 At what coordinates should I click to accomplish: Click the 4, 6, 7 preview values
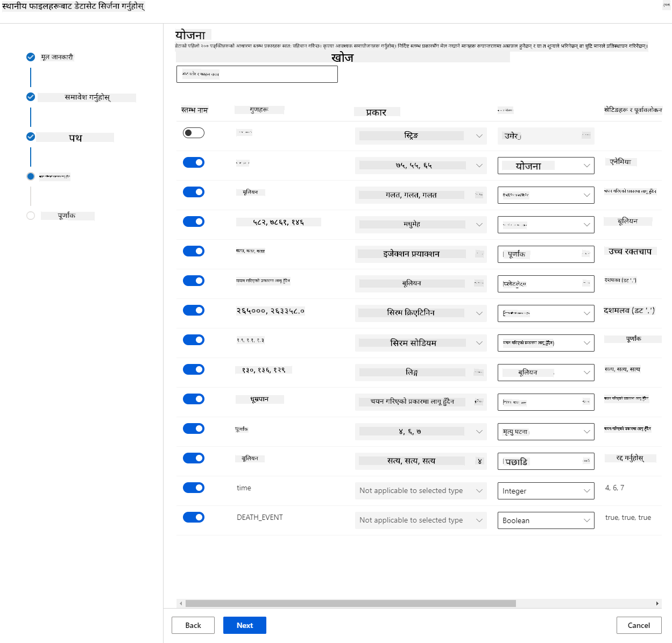[x=614, y=488]
